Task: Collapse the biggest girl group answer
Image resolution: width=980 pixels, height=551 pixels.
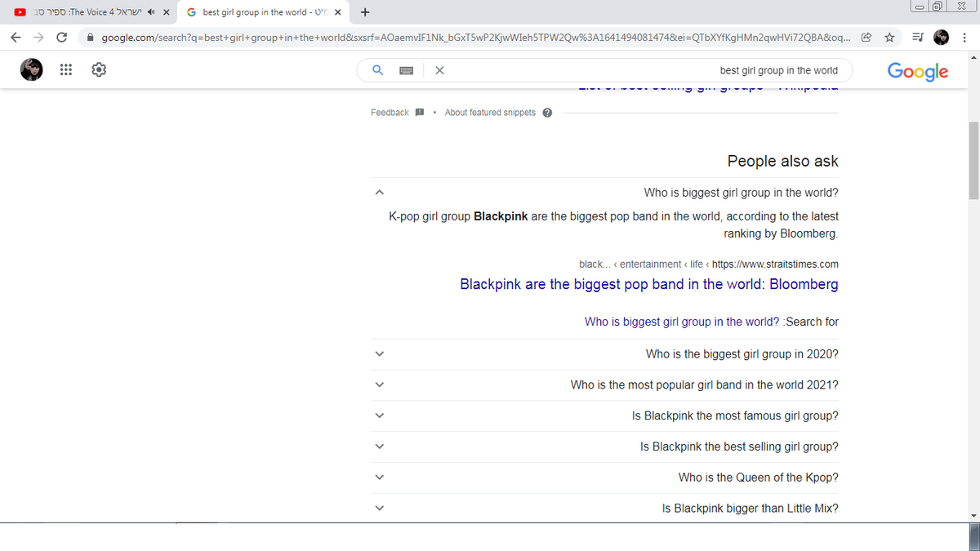Action: [x=378, y=193]
